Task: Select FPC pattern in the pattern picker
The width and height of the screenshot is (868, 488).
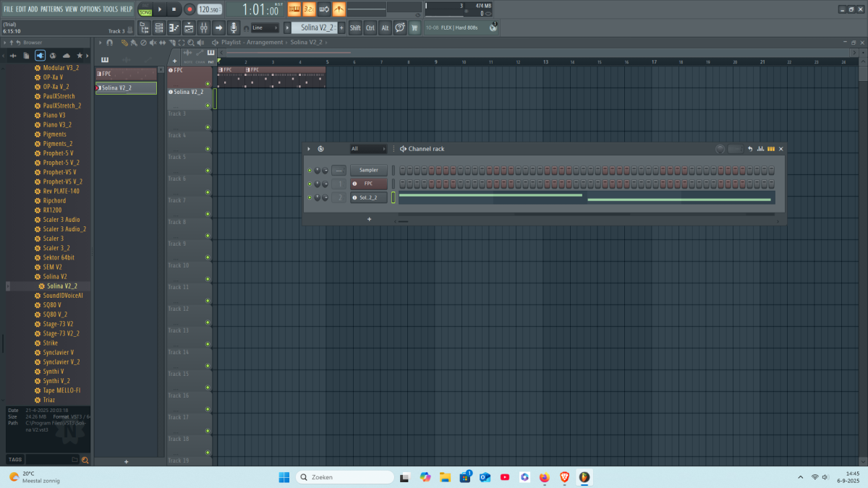Action: point(126,74)
